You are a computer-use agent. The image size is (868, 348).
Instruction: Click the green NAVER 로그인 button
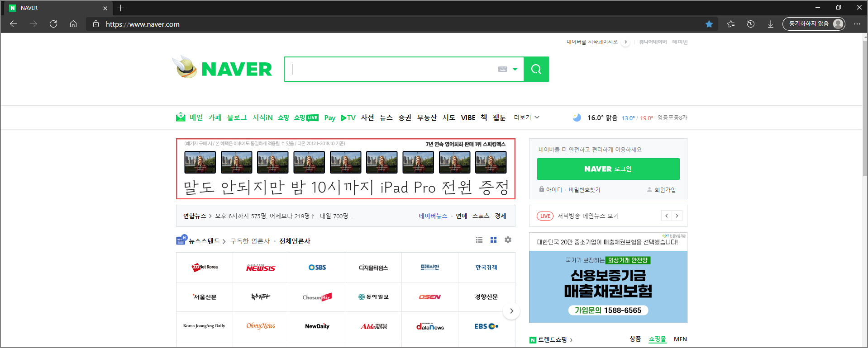coord(608,169)
